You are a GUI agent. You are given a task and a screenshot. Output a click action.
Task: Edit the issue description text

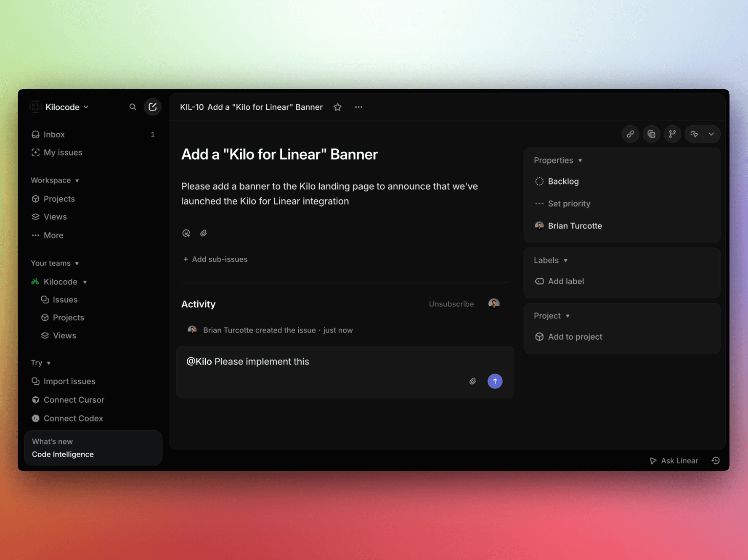329,194
